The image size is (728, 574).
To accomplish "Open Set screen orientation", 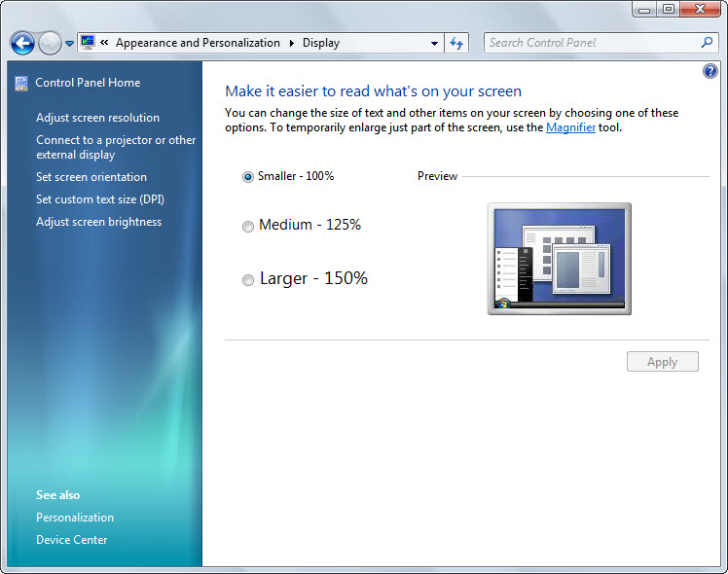I will [91, 177].
